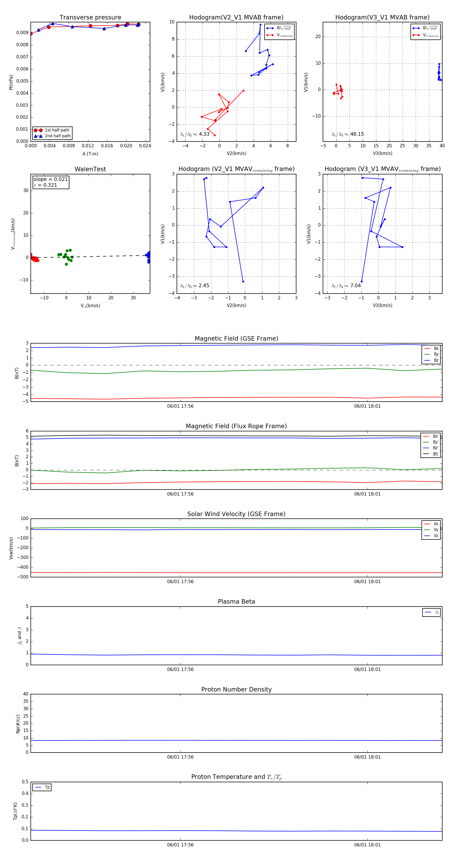
Task: Click the B/√μ0ρ legend in V3_V1 MVAB hodogram
Action: point(425,28)
